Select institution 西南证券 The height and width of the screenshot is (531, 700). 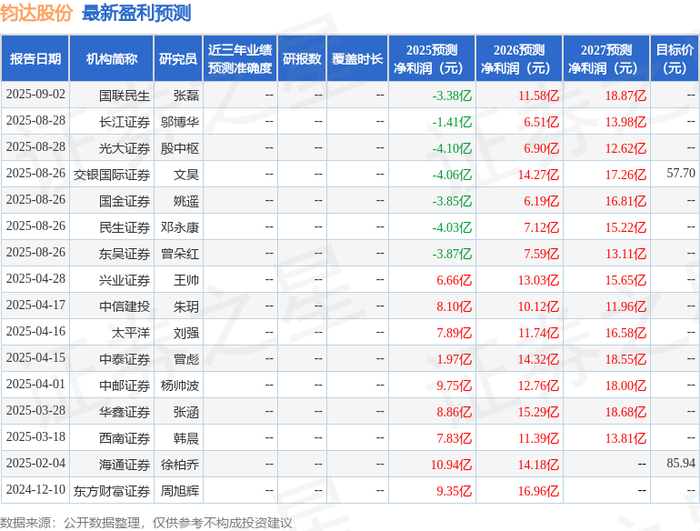pos(124,438)
